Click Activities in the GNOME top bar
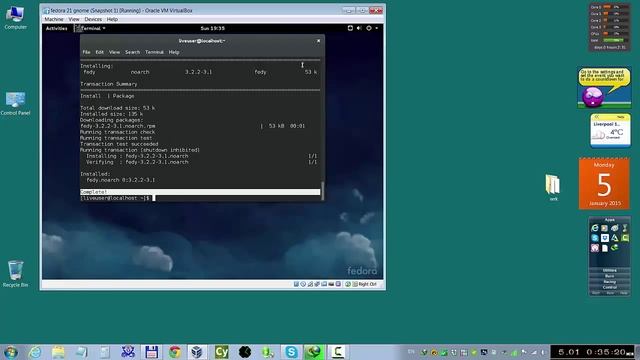The image size is (640, 360). click(56, 28)
